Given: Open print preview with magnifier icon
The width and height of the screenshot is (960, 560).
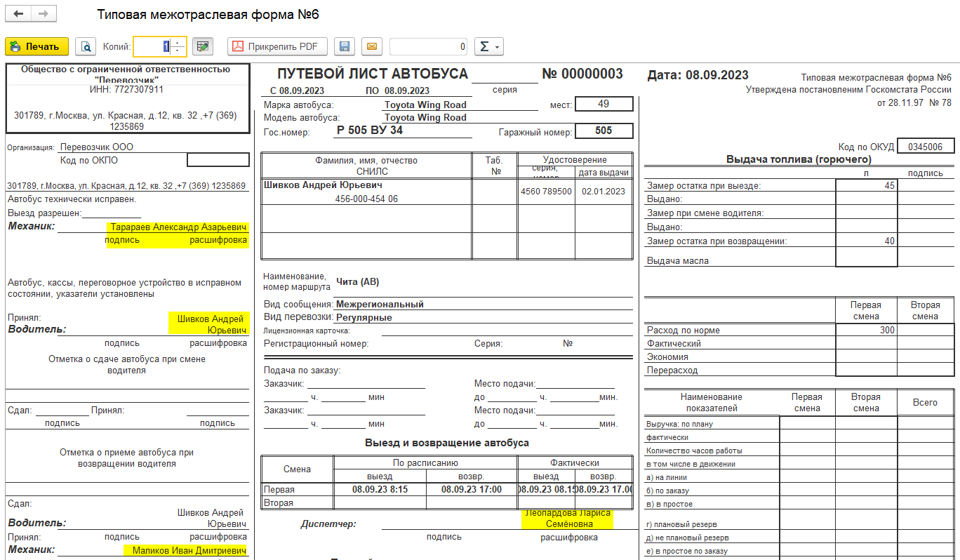Looking at the screenshot, I should [86, 46].
